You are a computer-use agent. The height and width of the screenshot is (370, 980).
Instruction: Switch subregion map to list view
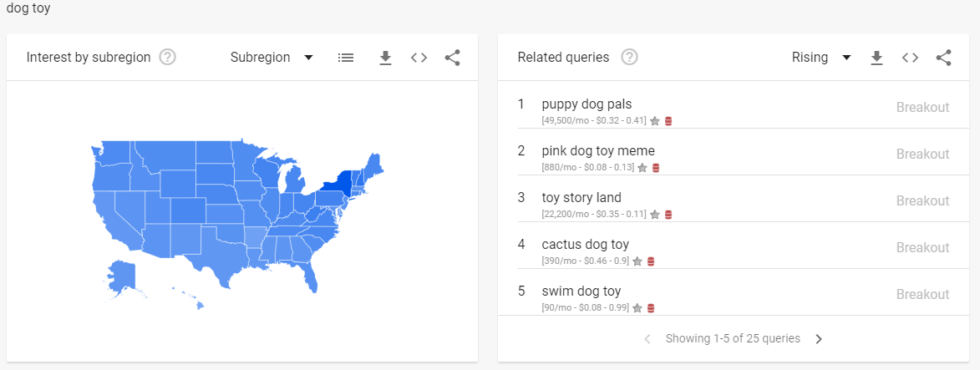(x=346, y=58)
